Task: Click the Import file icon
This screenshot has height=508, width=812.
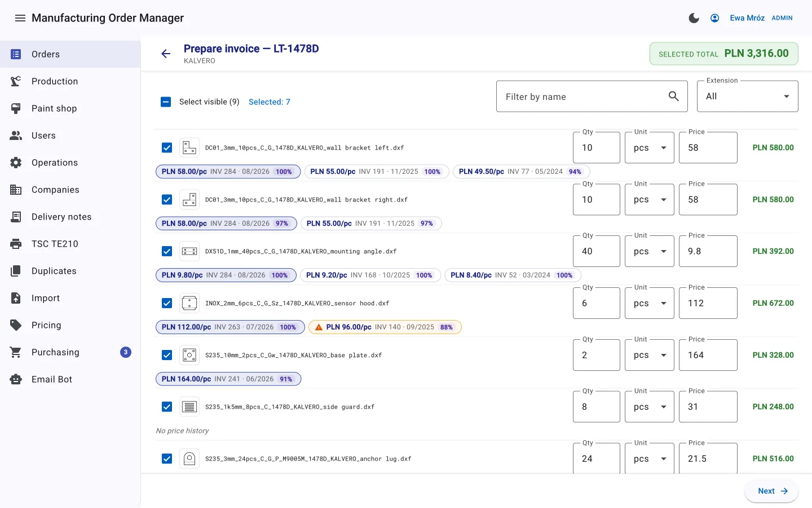Action: click(16, 298)
